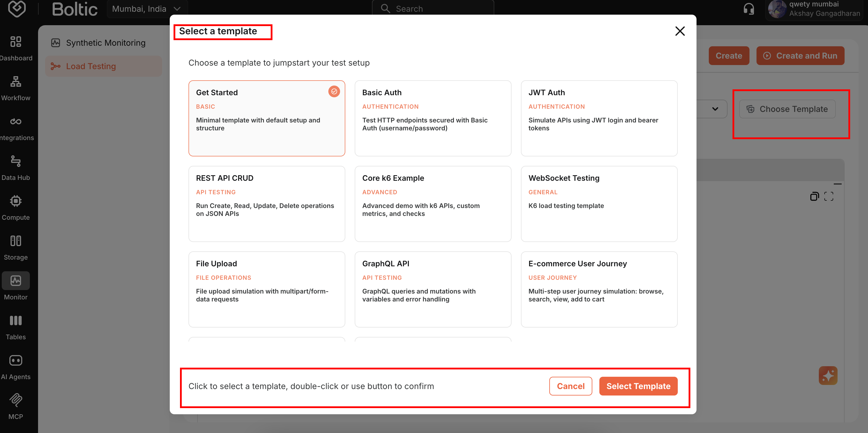Toggle selection checkmark on Get Started template
Image resolution: width=868 pixels, height=433 pixels.
[x=334, y=91]
